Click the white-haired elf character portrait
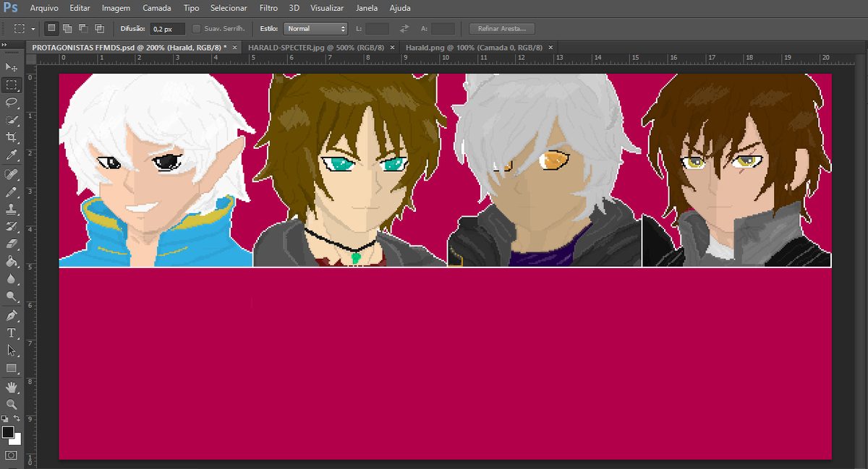The height and width of the screenshot is (469, 868). 156,171
